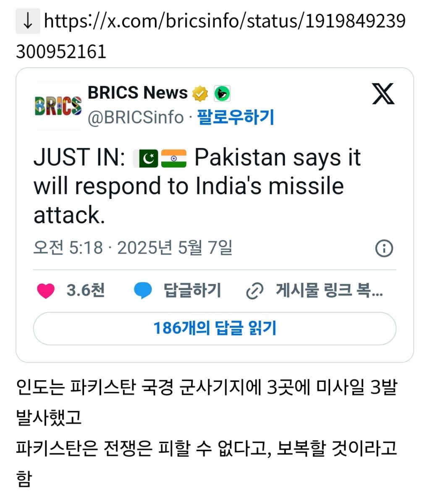This screenshot has height=504, width=430.
Task: Click the India flag emoji
Action: [174, 159]
